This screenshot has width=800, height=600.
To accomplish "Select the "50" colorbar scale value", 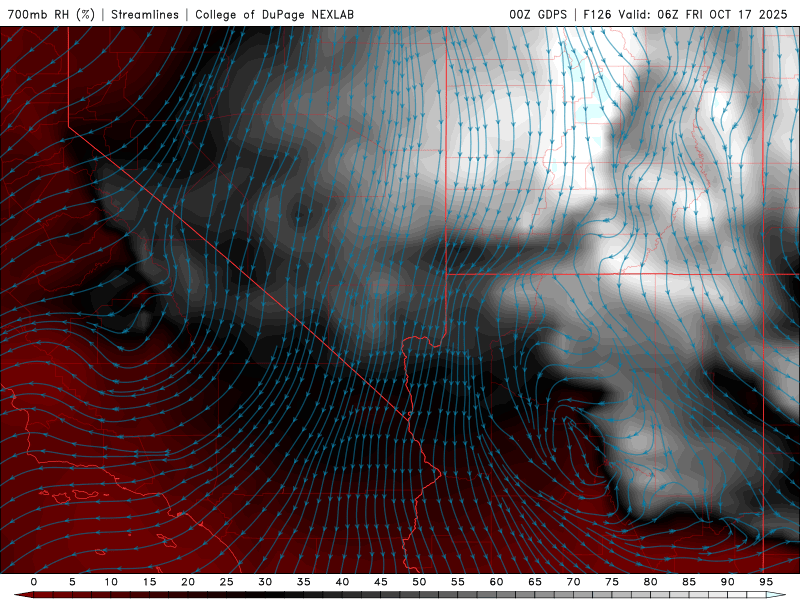I will [419, 582].
